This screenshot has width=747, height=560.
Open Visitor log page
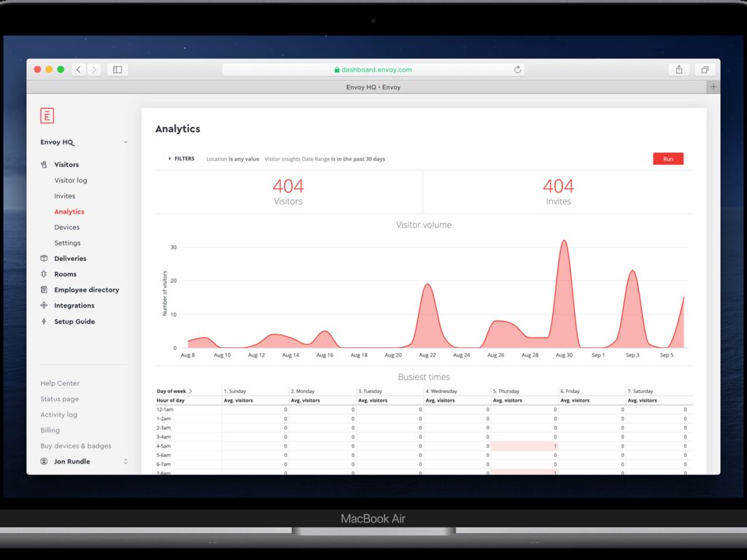pos(71,180)
